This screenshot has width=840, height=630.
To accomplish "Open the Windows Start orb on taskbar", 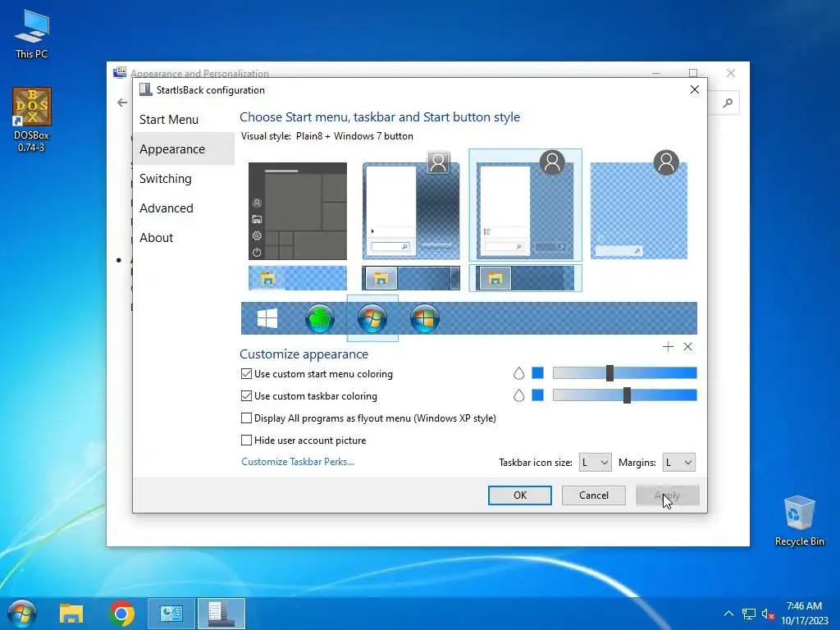I will (22, 614).
